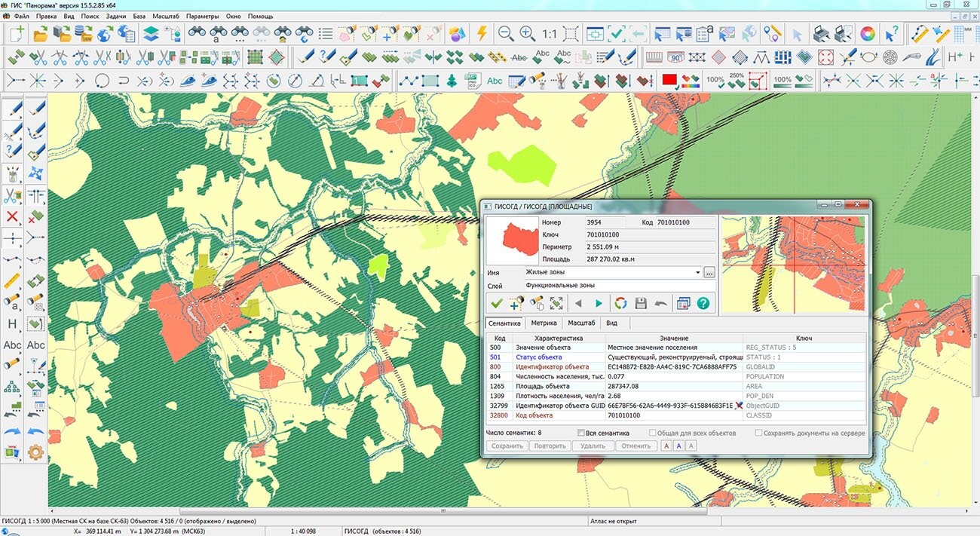Viewport: 980px width, 536px height.
Task: Click the green checkmark in object dialog
Action: pyautogui.click(x=496, y=303)
